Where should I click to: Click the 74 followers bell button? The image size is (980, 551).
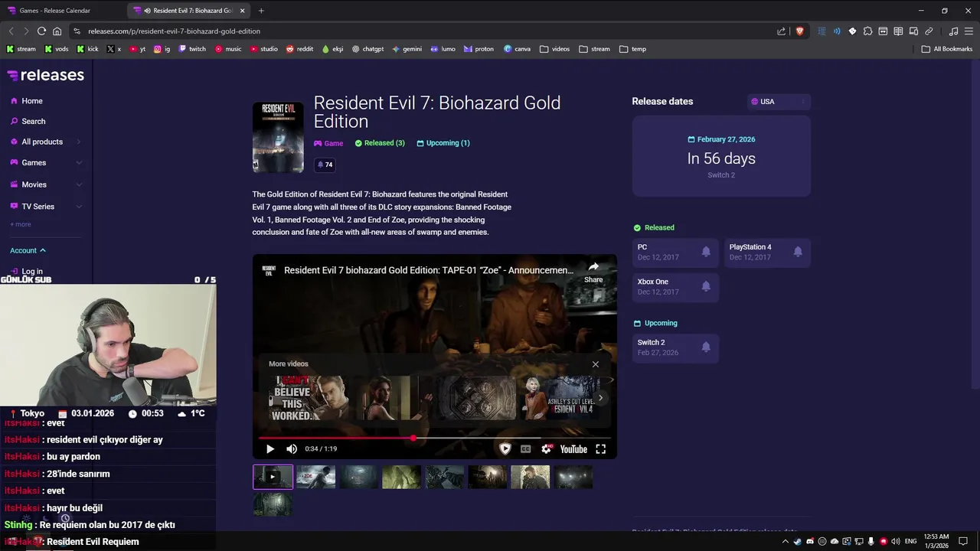click(x=325, y=165)
